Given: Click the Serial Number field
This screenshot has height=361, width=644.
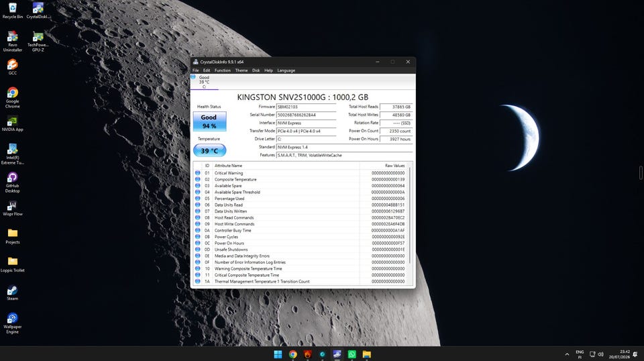Looking at the screenshot, I should (x=306, y=115).
